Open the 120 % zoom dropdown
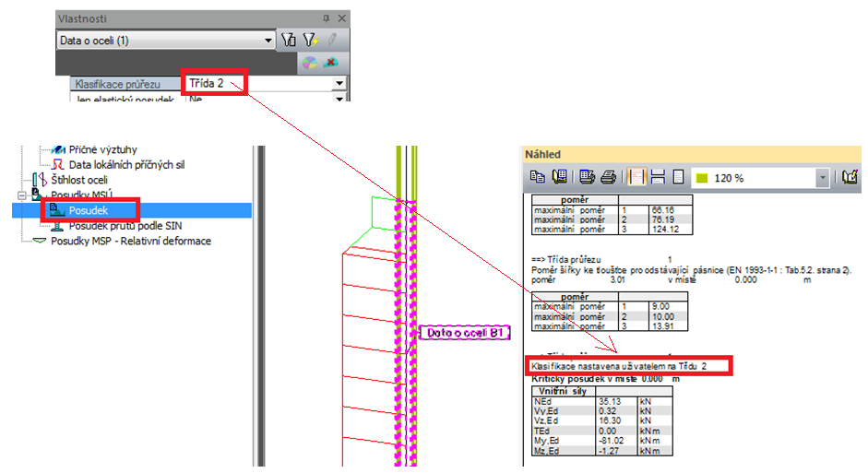Image resolution: width=868 pixels, height=473 pixels. point(822,178)
